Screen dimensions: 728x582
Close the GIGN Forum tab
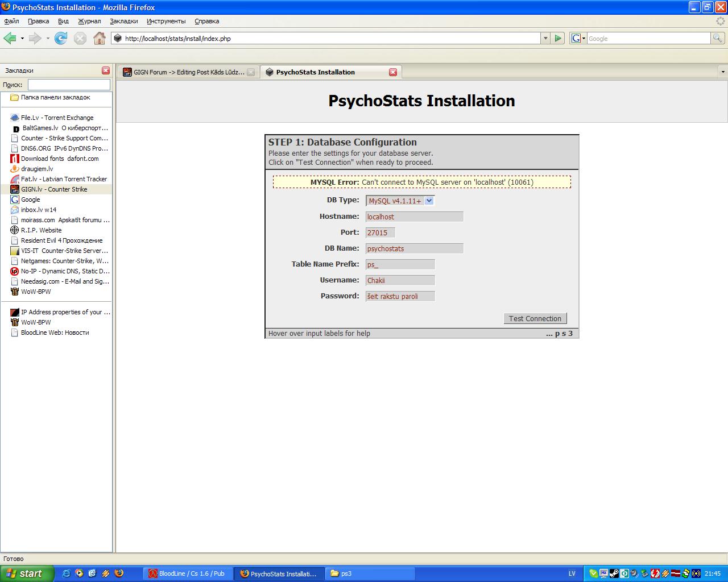[251, 72]
